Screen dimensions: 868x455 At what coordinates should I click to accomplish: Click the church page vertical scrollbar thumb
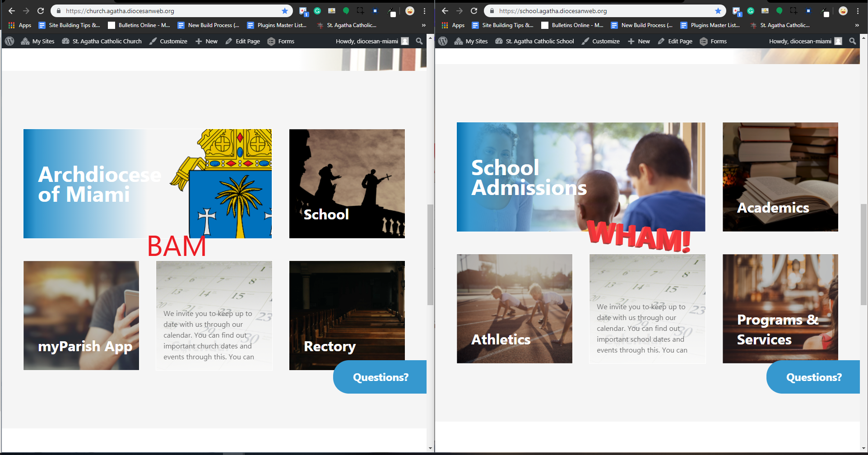430,255
